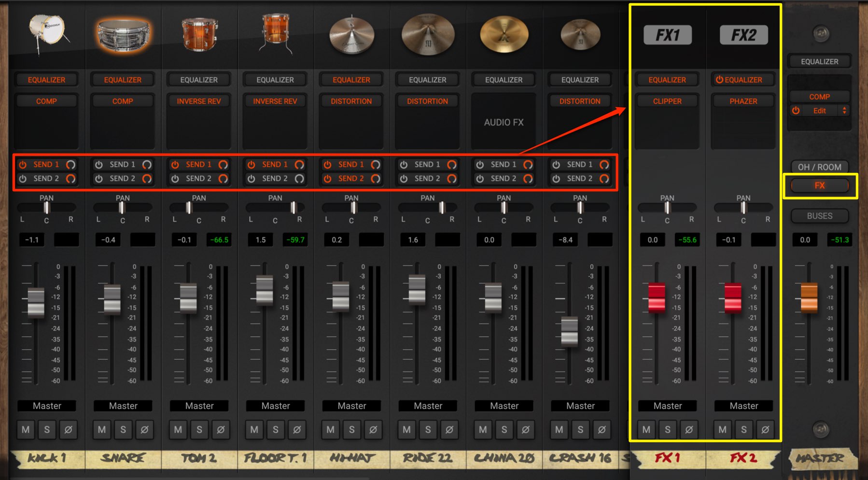Click the Kick 1 volume value field
The image size is (868, 480).
[32, 240]
